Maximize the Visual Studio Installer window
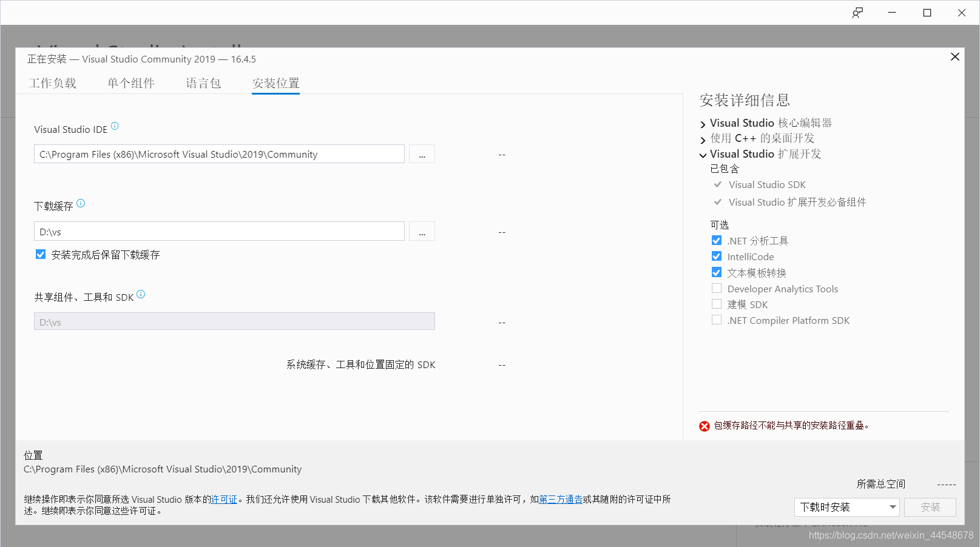The image size is (980, 547). coord(927,13)
